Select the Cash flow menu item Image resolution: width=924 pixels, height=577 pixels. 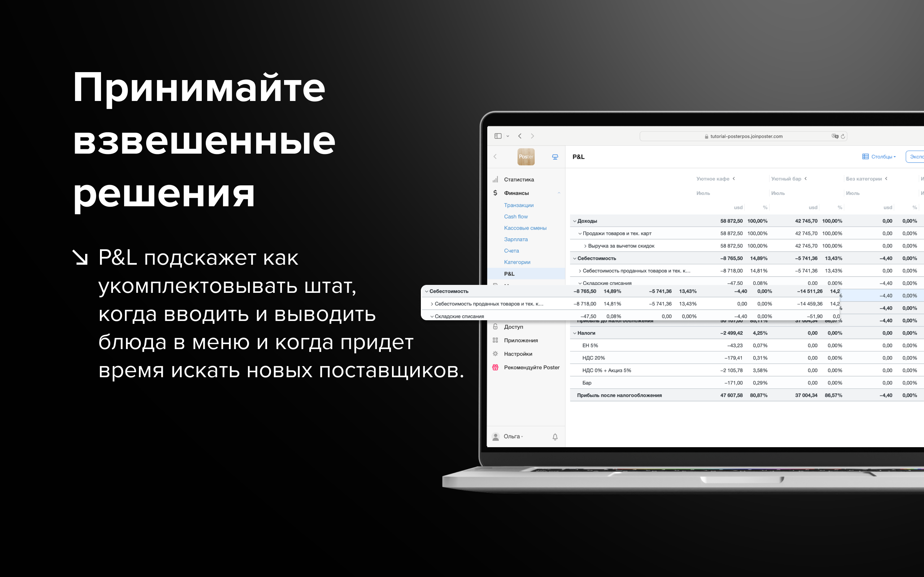[518, 217]
